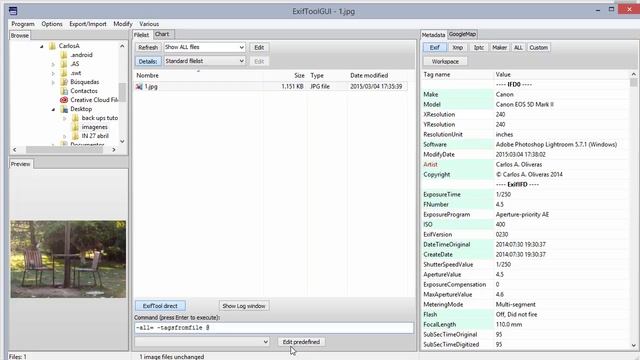Viewport: 640px width, 360px height.
Task: Open the Options menu
Action: 52,24
